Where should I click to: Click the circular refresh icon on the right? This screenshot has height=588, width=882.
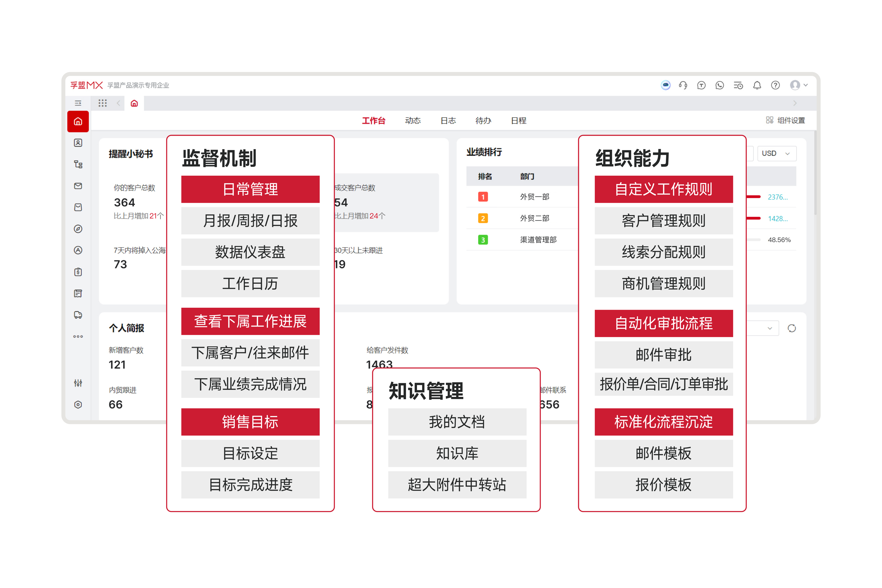click(792, 328)
